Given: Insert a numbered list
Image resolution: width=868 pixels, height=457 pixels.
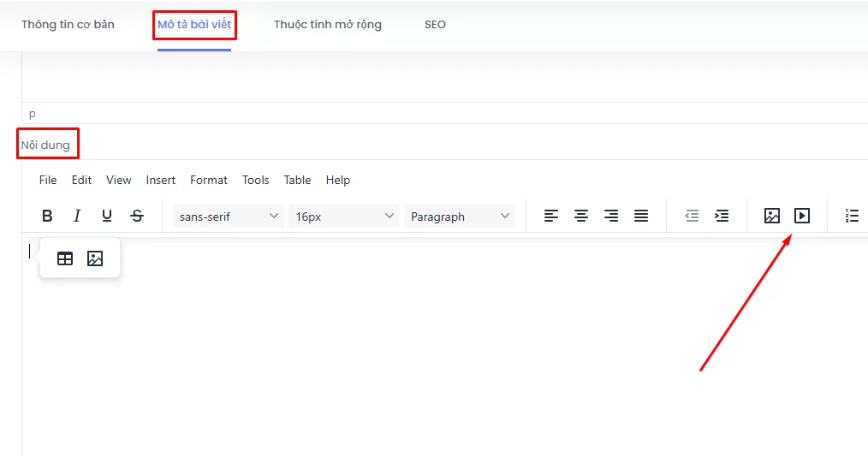Looking at the screenshot, I should pyautogui.click(x=852, y=217).
